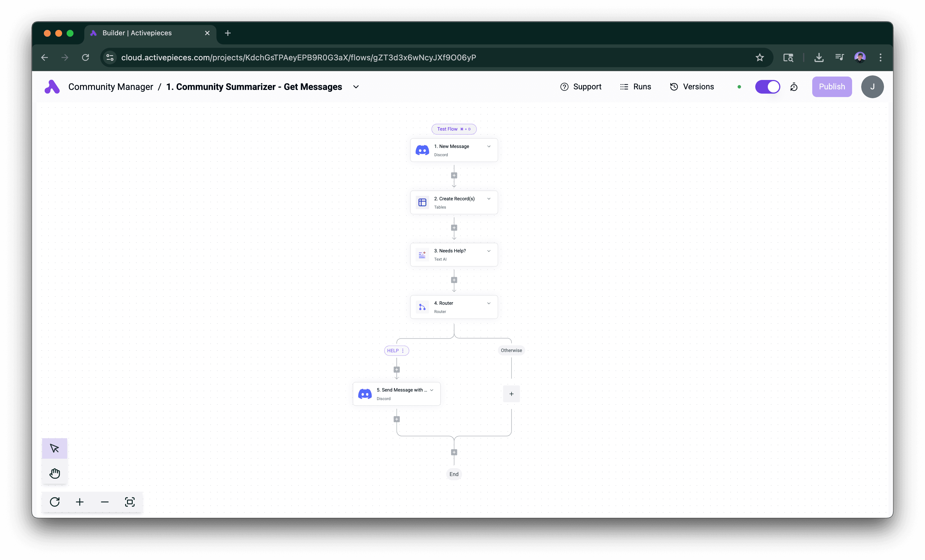Open the Versions history
The image size is (925, 560).
692,87
